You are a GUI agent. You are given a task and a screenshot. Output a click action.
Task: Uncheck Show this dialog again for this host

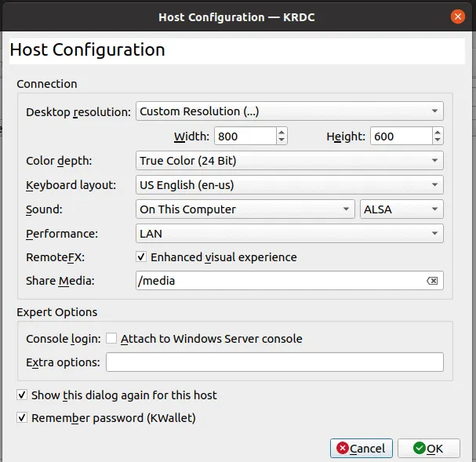22,395
